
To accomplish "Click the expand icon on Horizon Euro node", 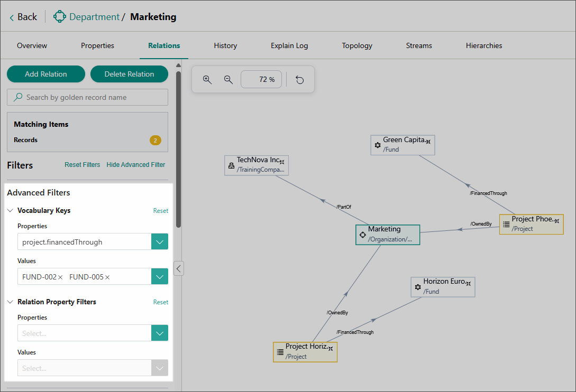I will [x=468, y=283].
